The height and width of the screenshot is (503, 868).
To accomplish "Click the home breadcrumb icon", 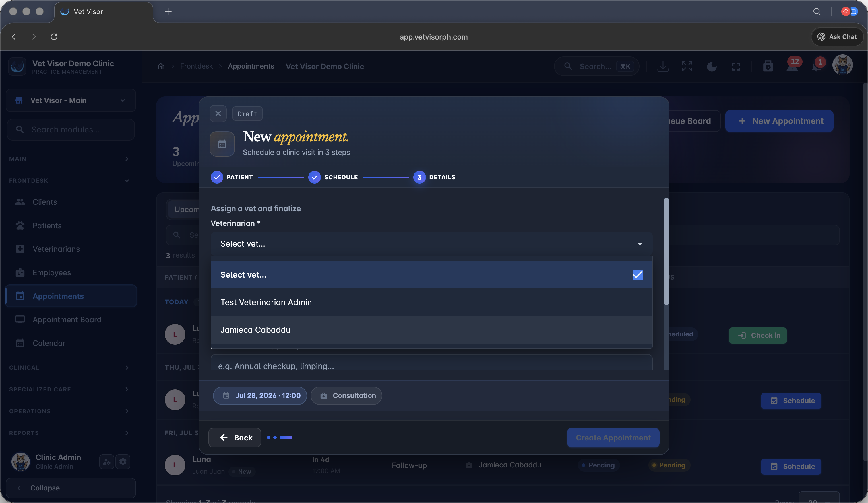I will coord(161,66).
